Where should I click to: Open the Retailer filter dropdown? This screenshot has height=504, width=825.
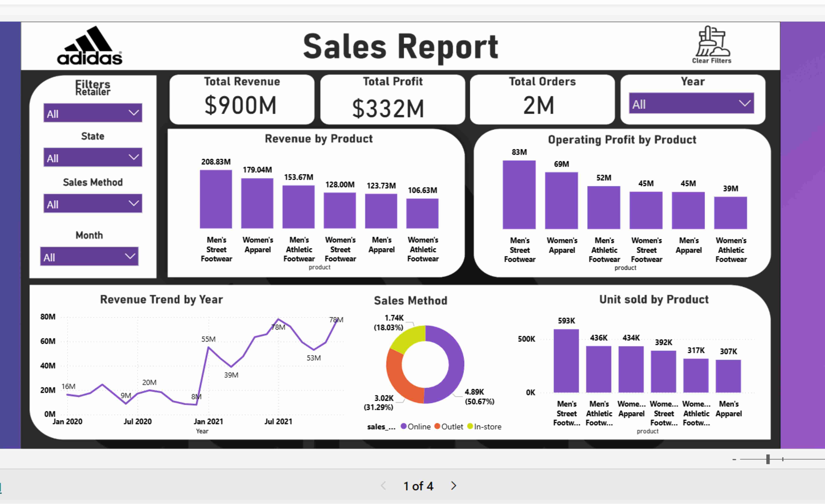point(93,113)
